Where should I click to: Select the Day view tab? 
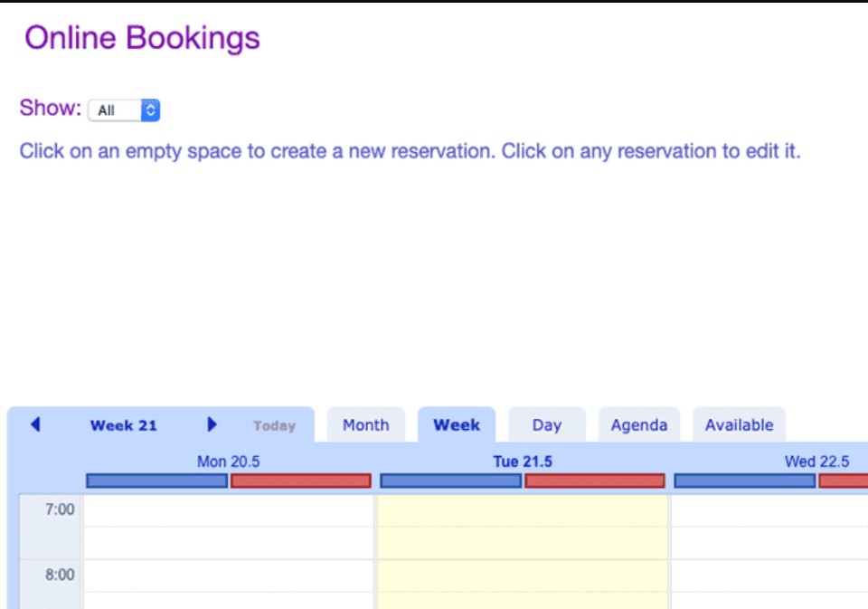(x=547, y=424)
